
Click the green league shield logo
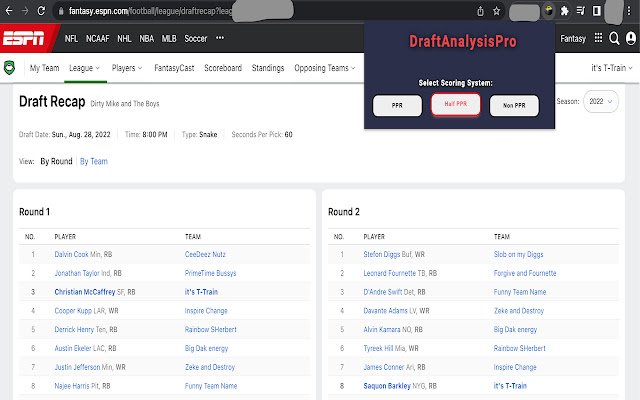pyautogui.click(x=9, y=68)
